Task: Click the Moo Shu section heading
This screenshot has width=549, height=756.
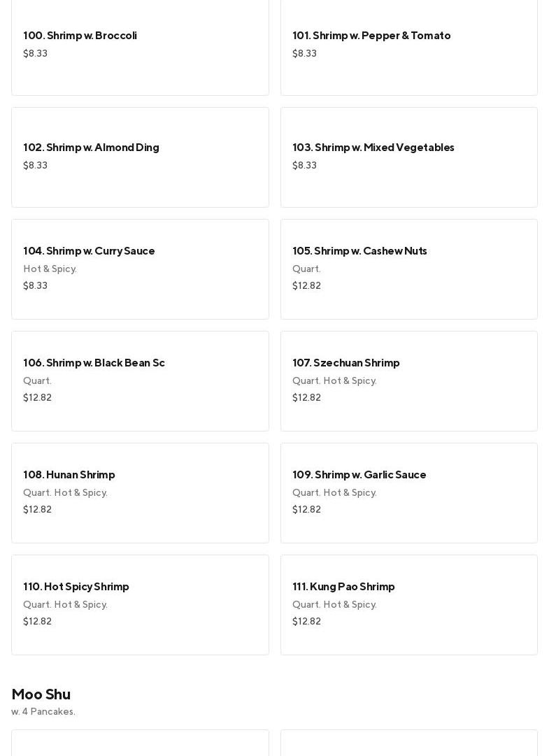Action: coord(41,694)
